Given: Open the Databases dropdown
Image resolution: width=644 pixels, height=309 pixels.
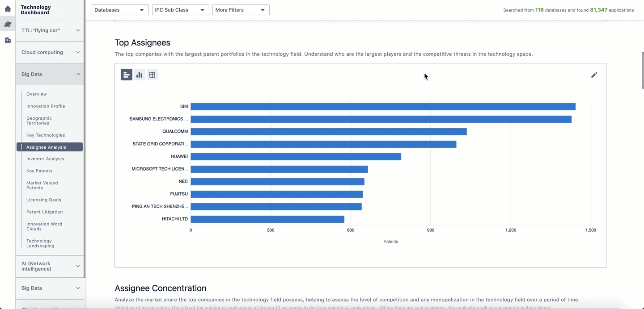Looking at the screenshot, I should (120, 10).
